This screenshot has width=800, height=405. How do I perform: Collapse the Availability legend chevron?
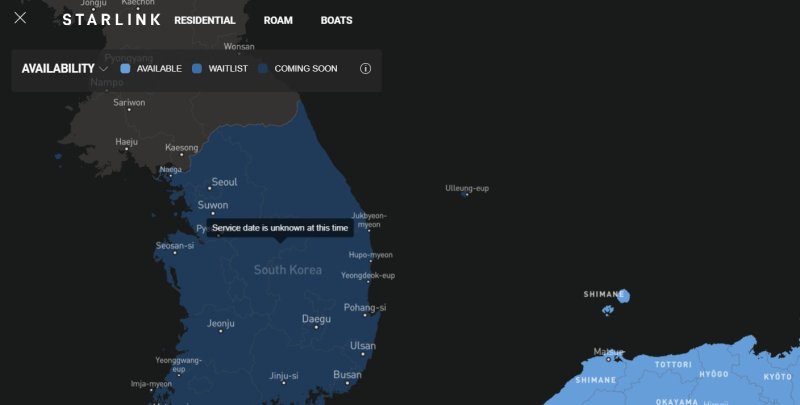(104, 69)
